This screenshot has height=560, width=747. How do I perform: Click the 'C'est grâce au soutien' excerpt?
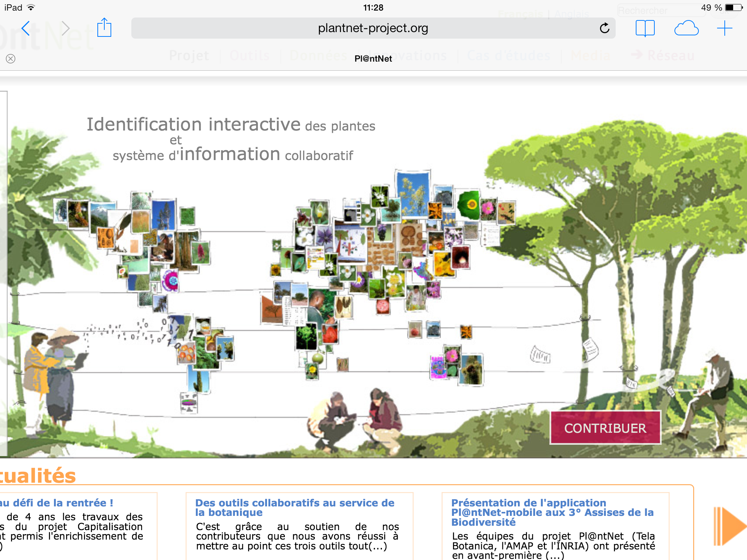(x=297, y=536)
